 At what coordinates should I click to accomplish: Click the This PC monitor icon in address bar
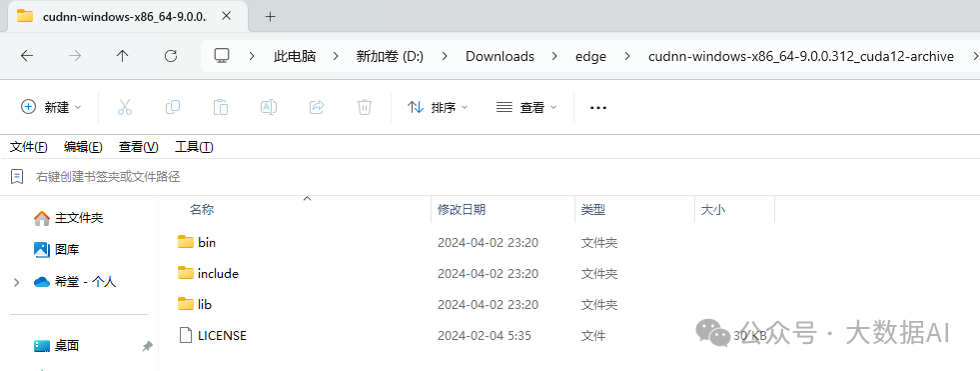click(221, 56)
